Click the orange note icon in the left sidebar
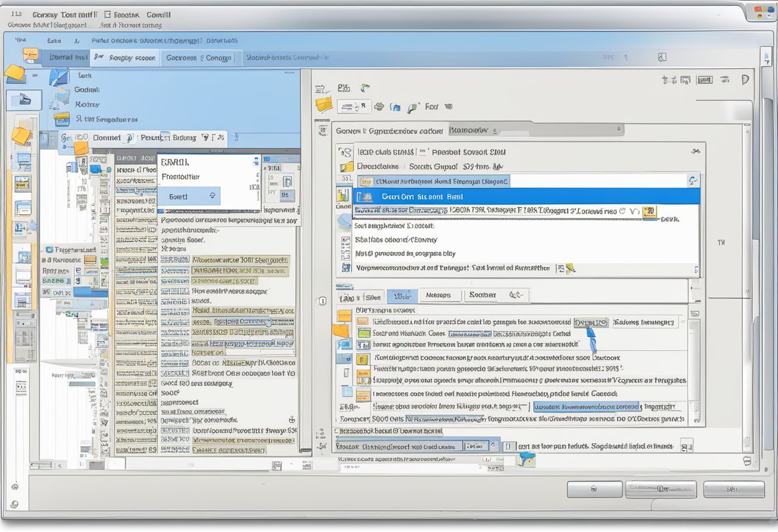The image size is (778, 532). pyautogui.click(x=20, y=135)
